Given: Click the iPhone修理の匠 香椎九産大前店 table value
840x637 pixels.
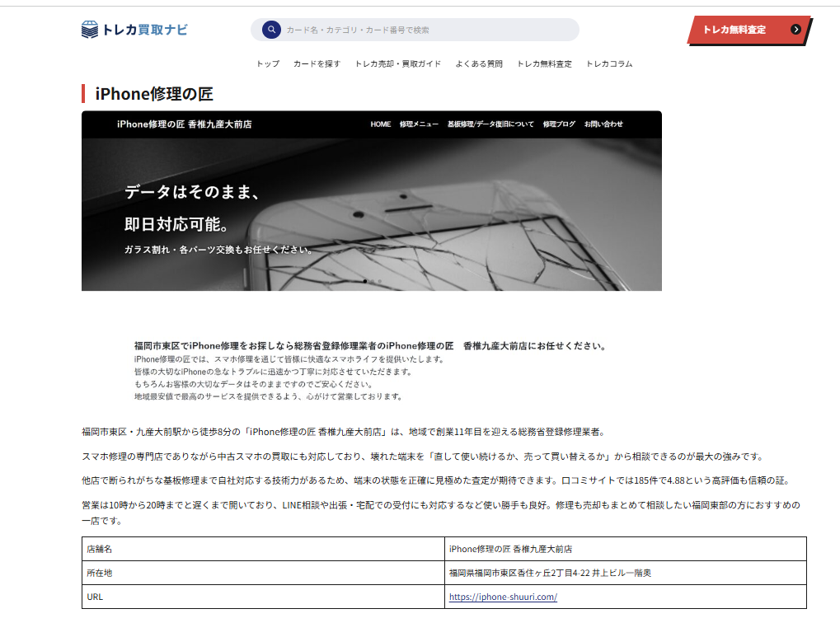Looking at the screenshot, I should click(626, 549).
